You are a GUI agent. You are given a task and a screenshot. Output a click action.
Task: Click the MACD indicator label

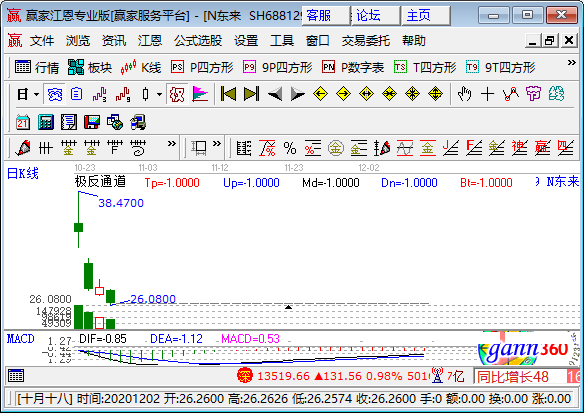pos(20,339)
